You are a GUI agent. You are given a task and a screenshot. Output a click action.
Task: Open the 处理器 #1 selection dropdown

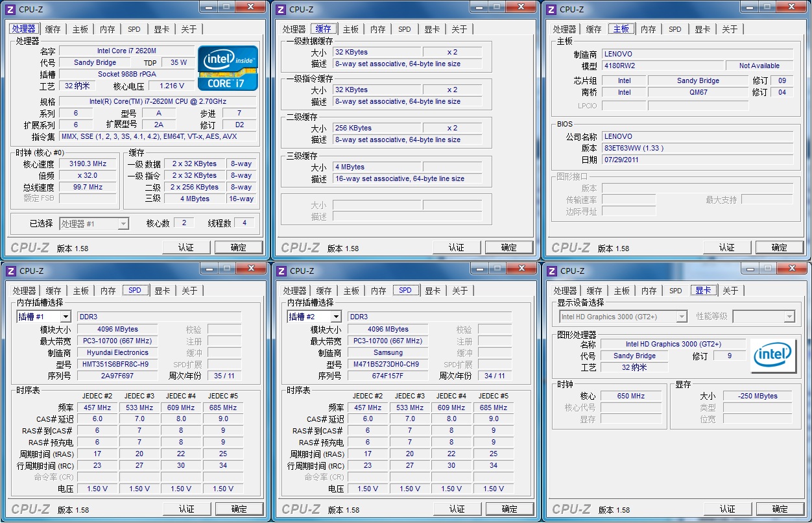pyautogui.click(x=94, y=223)
